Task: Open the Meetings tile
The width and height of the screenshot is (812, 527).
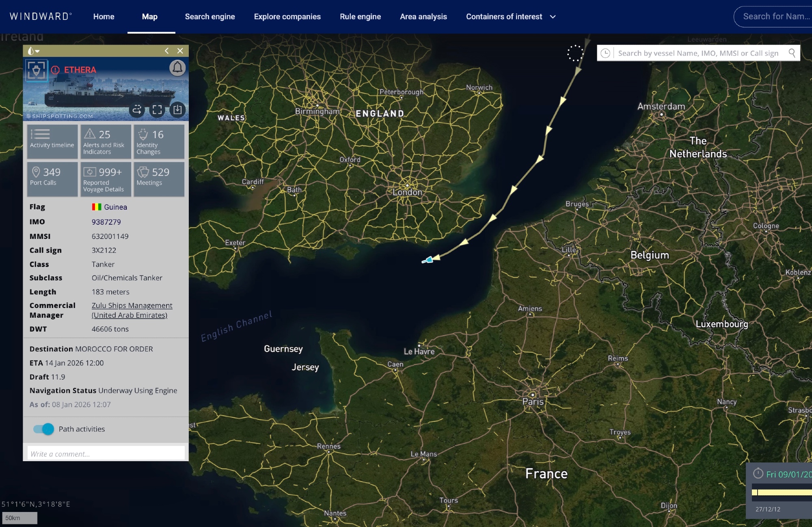Action: (x=158, y=179)
